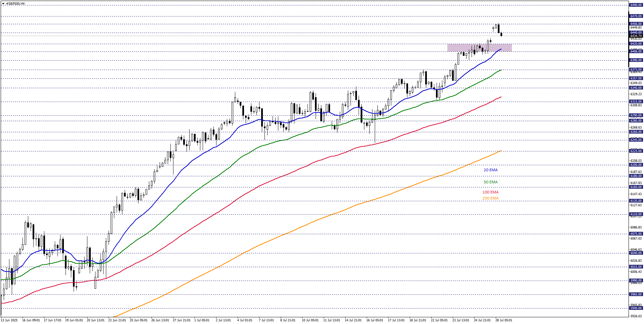
Task: Select the 6135.00 price level label
Action: pyautogui.click(x=636, y=201)
